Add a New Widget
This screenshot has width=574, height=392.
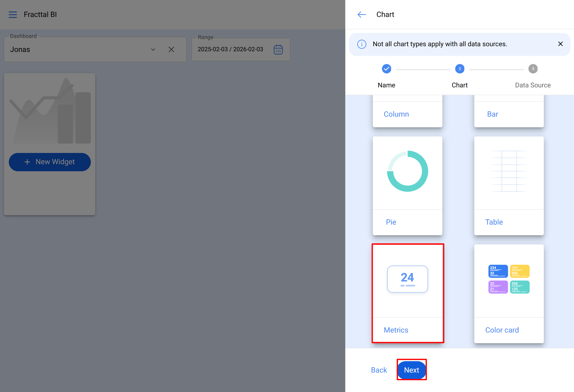click(x=50, y=162)
